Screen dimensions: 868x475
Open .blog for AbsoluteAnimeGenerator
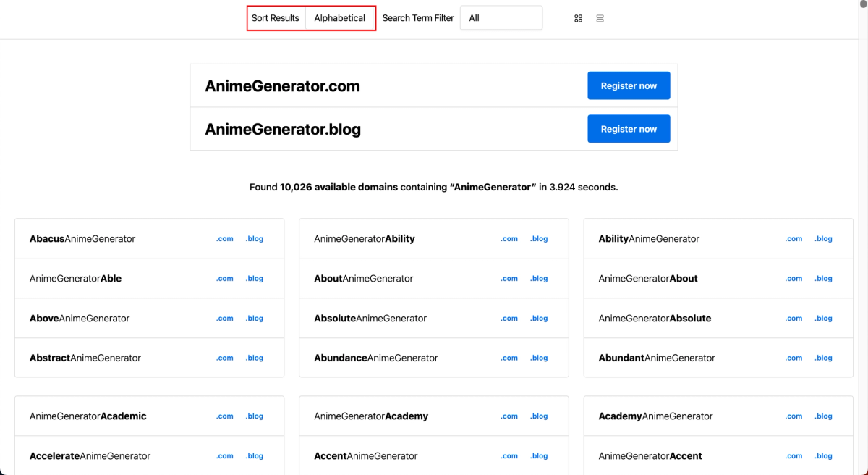pos(540,319)
